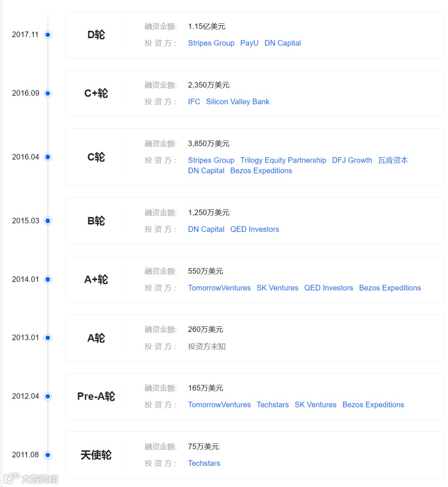
Task: Open 瓦肯资本 investor link
Action: pyautogui.click(x=393, y=160)
